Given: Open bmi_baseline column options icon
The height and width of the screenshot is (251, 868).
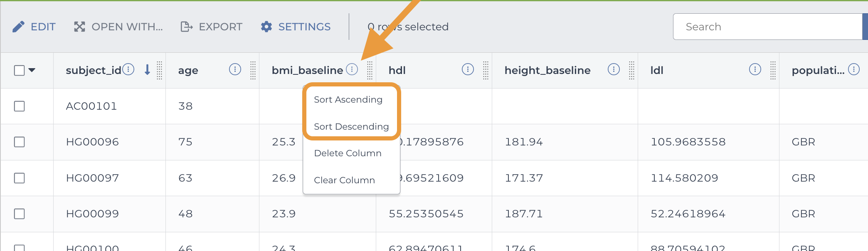Looking at the screenshot, I should pyautogui.click(x=352, y=69).
